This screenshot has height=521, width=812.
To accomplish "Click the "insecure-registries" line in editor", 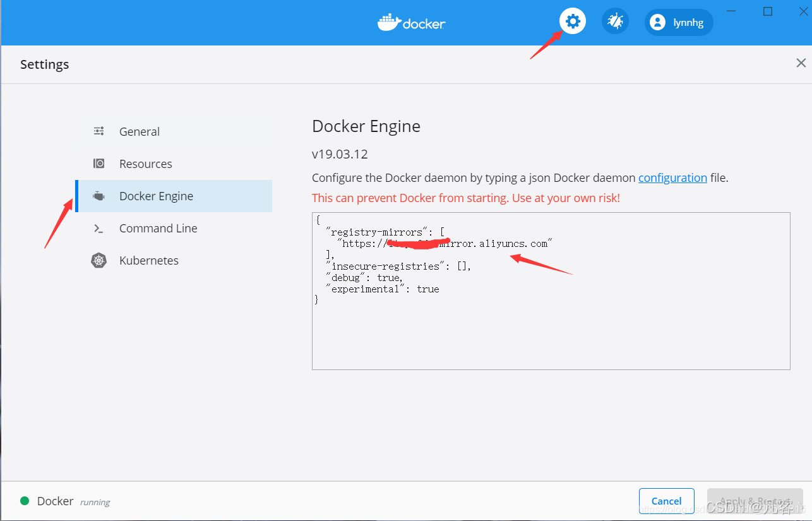I will tap(398, 266).
